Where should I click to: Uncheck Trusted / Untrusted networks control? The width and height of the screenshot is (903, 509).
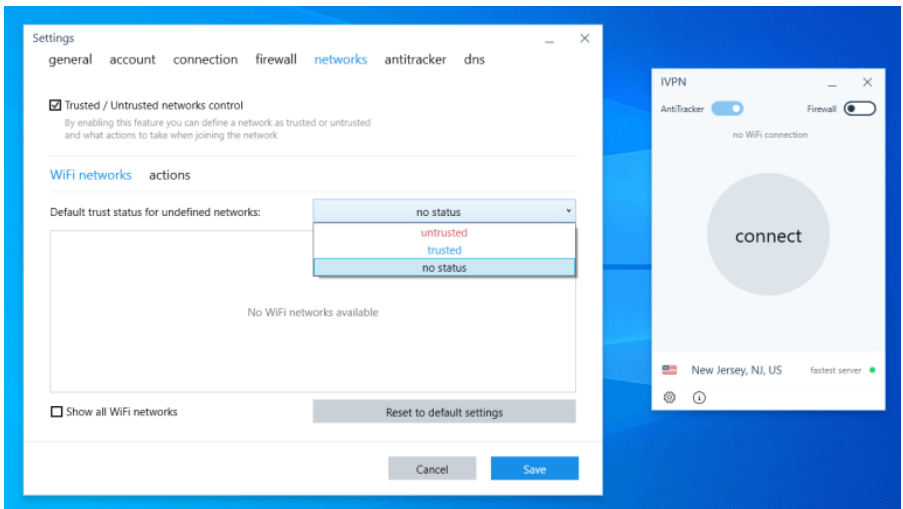click(x=55, y=105)
